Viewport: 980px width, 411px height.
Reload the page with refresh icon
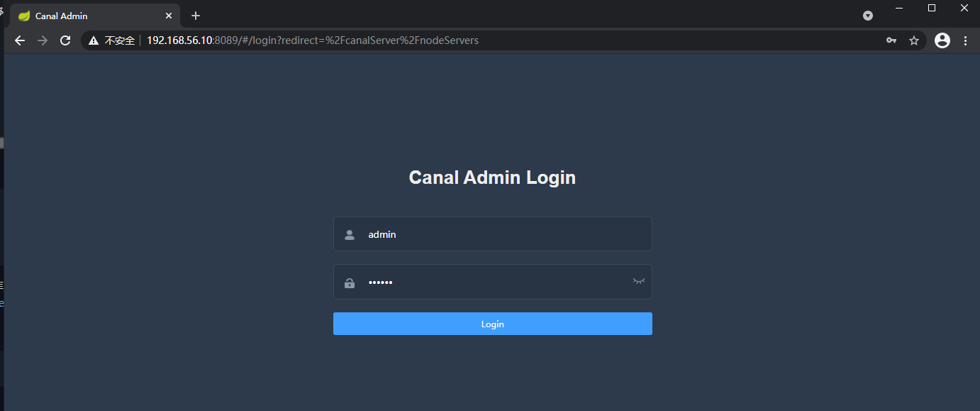pos(65,40)
